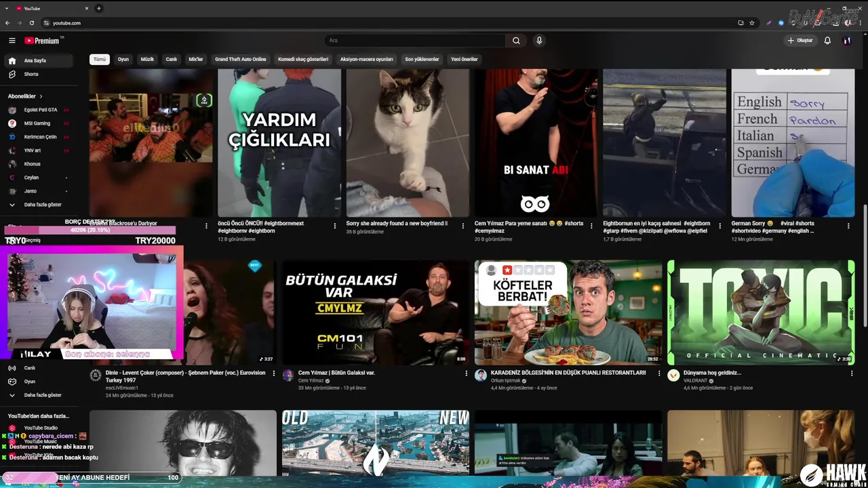Viewport: 868px width, 488px height.
Task: Open options for Sorry she already short
Action: click(463, 226)
